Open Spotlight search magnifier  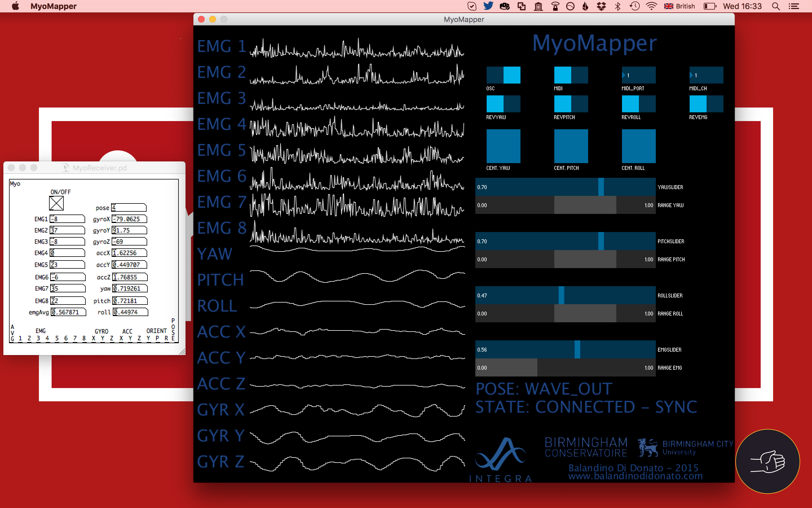click(776, 6)
